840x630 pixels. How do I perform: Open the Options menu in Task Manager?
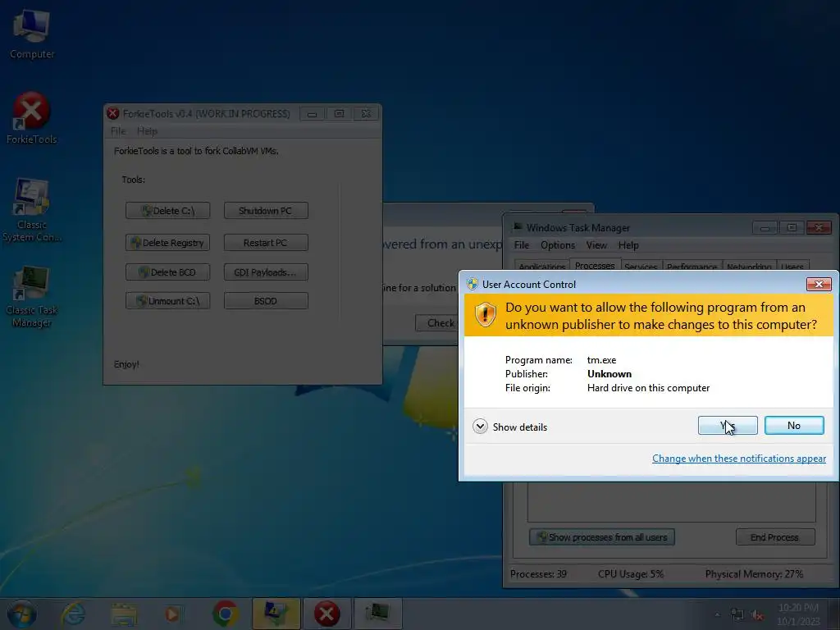pyautogui.click(x=558, y=245)
